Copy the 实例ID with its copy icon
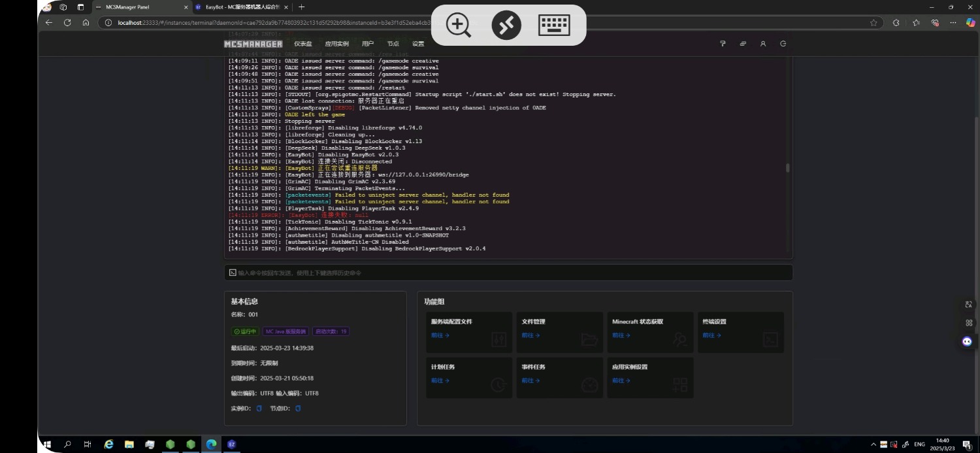This screenshot has height=453, width=980. pyautogui.click(x=259, y=409)
